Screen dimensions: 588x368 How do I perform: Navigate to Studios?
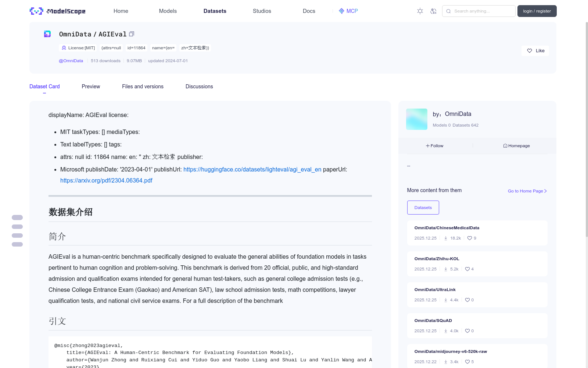point(262,11)
